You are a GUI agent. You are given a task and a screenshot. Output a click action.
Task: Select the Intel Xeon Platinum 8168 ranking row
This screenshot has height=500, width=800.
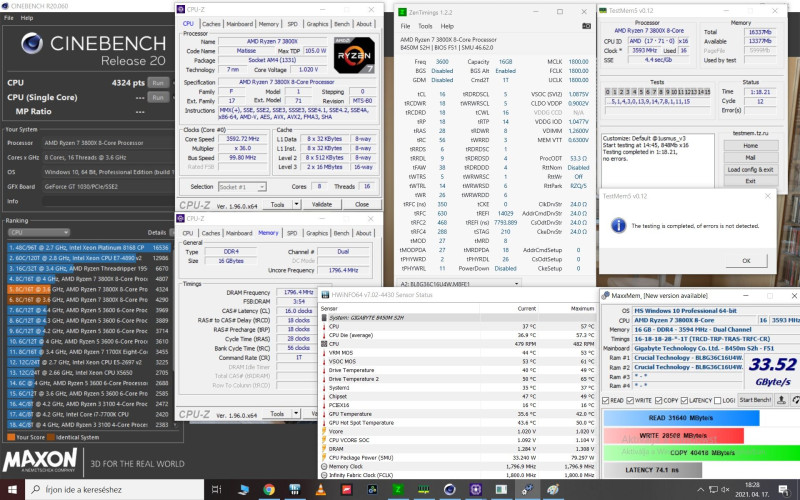pos(89,247)
